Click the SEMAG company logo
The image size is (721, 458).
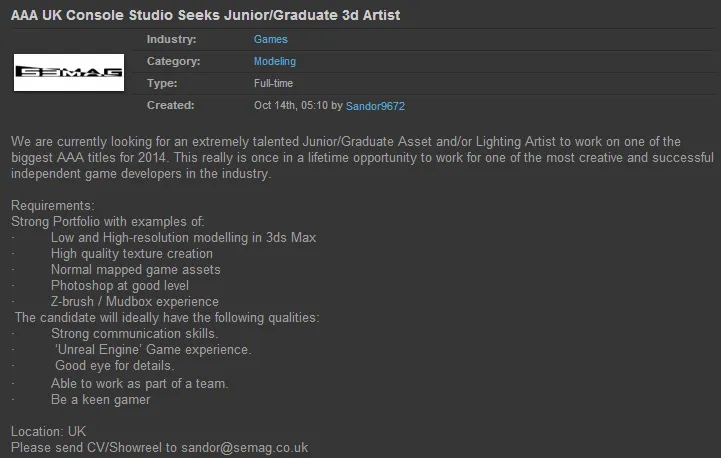click(68, 72)
